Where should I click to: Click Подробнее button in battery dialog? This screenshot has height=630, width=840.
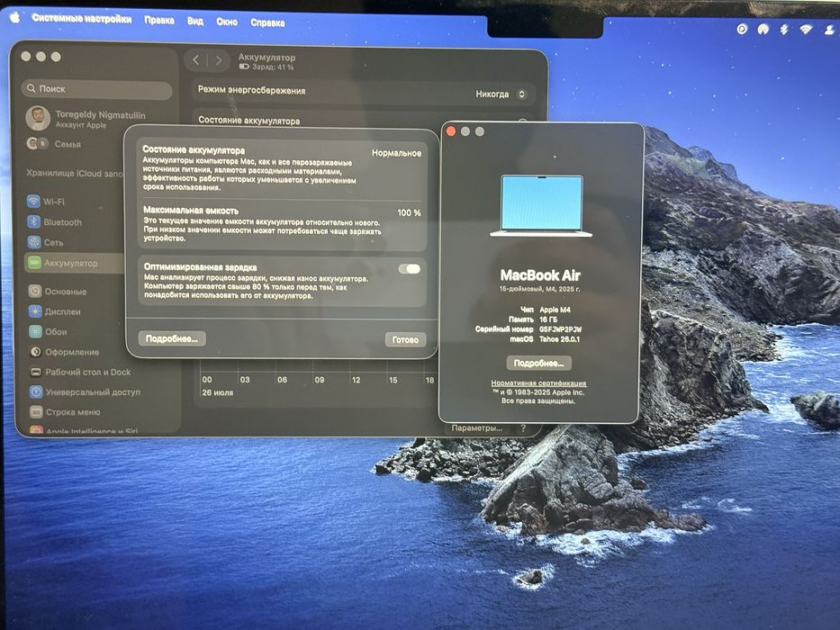(172, 338)
